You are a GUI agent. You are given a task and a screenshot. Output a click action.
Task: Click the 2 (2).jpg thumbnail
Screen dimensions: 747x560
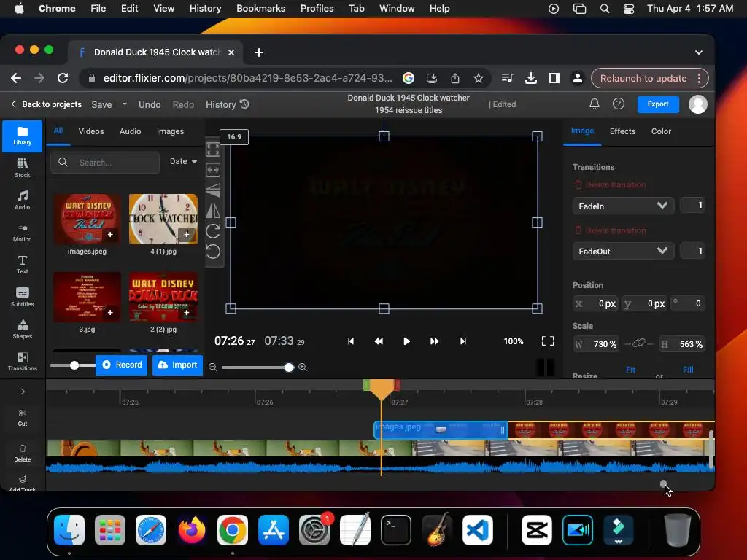click(x=163, y=297)
